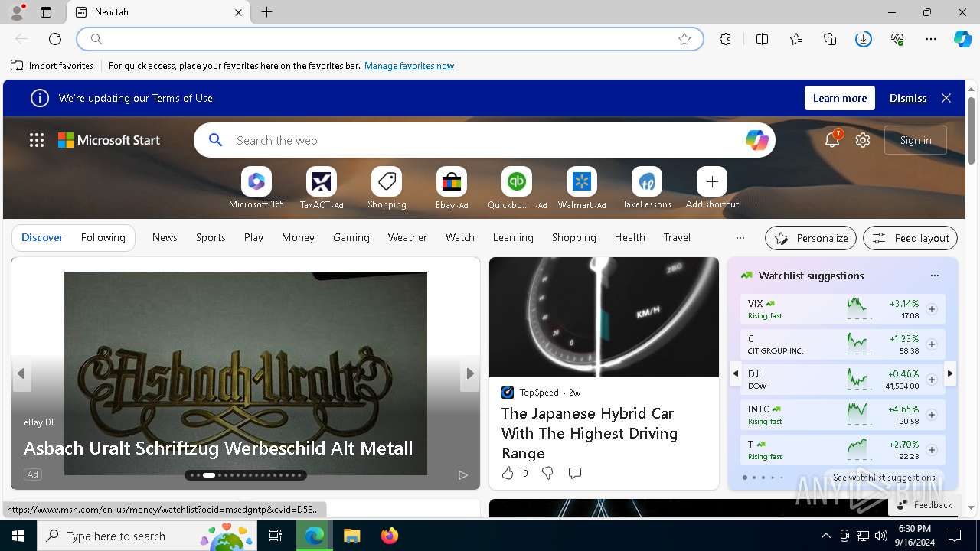Go to next watchlist card with the right arrow
Image resolution: width=980 pixels, height=551 pixels.
click(950, 373)
